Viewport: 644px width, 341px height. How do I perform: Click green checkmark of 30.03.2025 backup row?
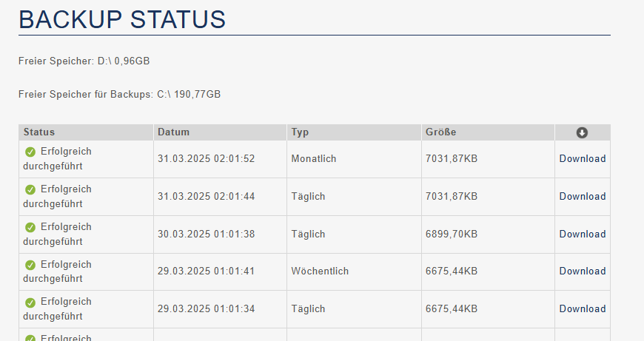coord(30,227)
